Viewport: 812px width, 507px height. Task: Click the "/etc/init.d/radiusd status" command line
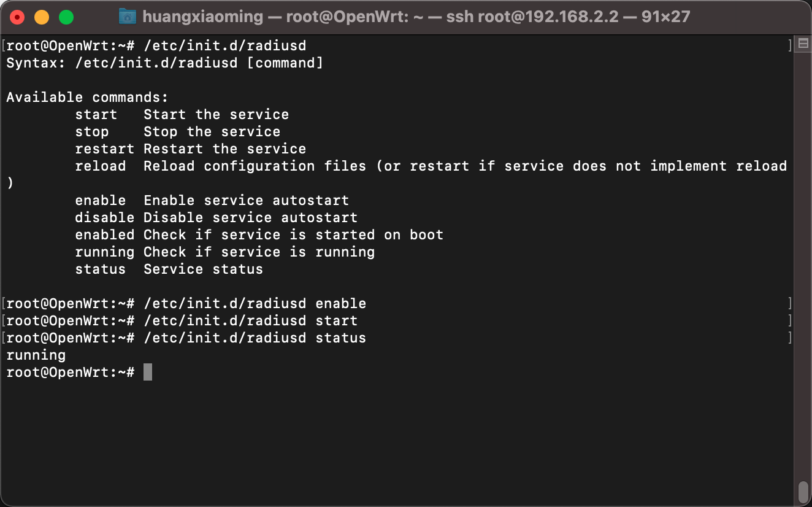(x=255, y=338)
